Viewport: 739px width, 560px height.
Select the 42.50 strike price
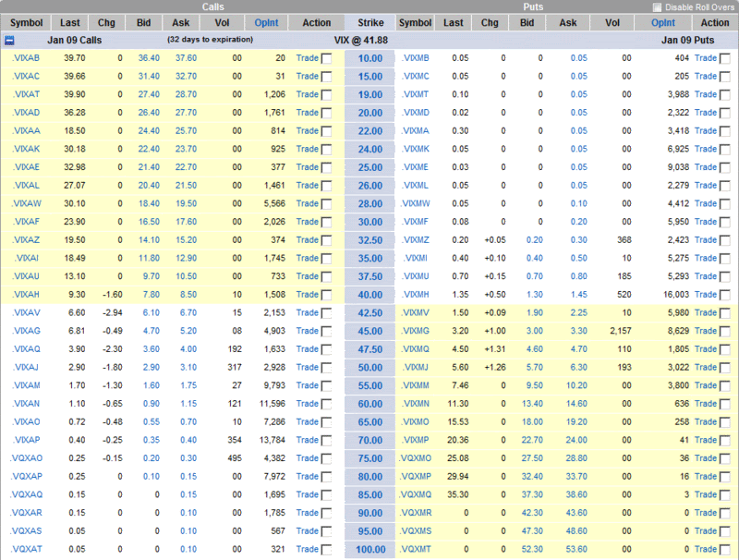click(370, 313)
